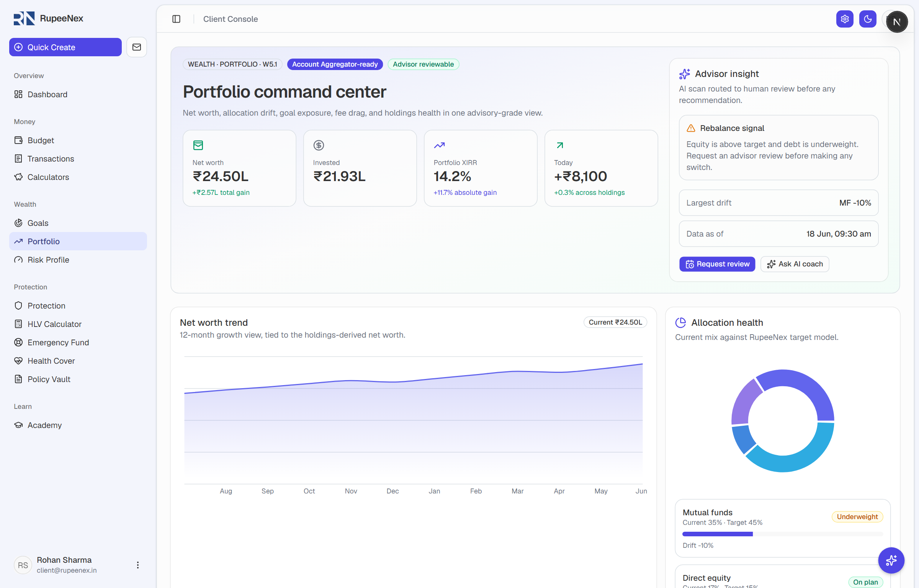Viewport: 919px width, 588px height.
Task: Click the Quick Create button
Action: tap(65, 47)
